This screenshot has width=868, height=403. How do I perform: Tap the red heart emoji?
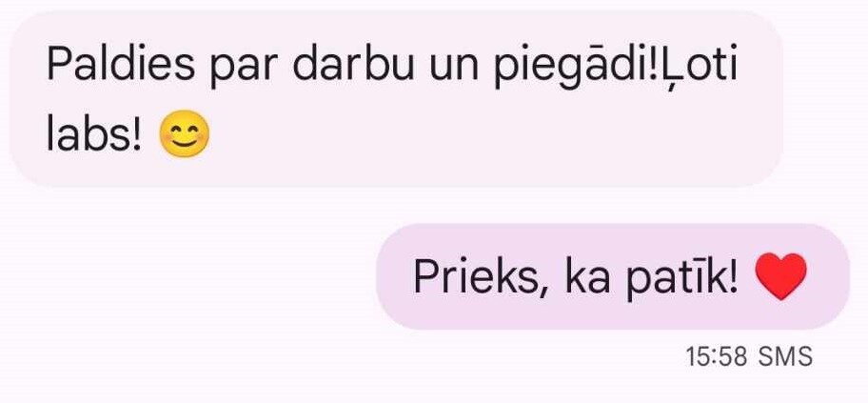[x=780, y=276]
